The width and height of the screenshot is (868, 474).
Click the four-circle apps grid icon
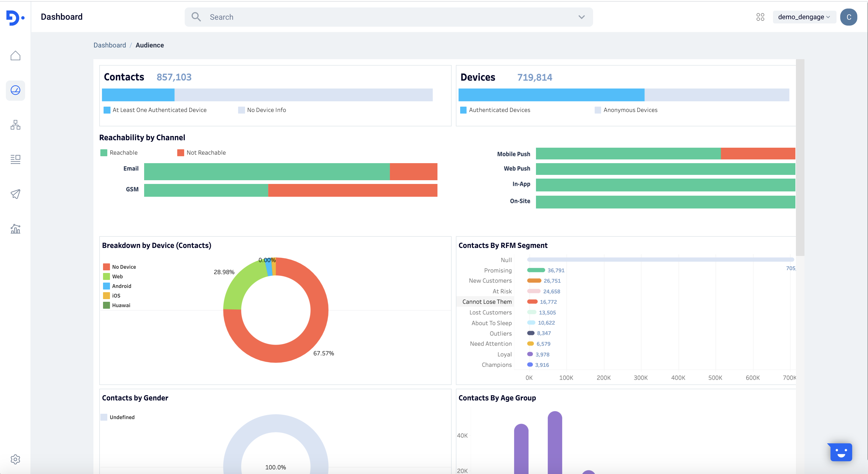point(760,17)
